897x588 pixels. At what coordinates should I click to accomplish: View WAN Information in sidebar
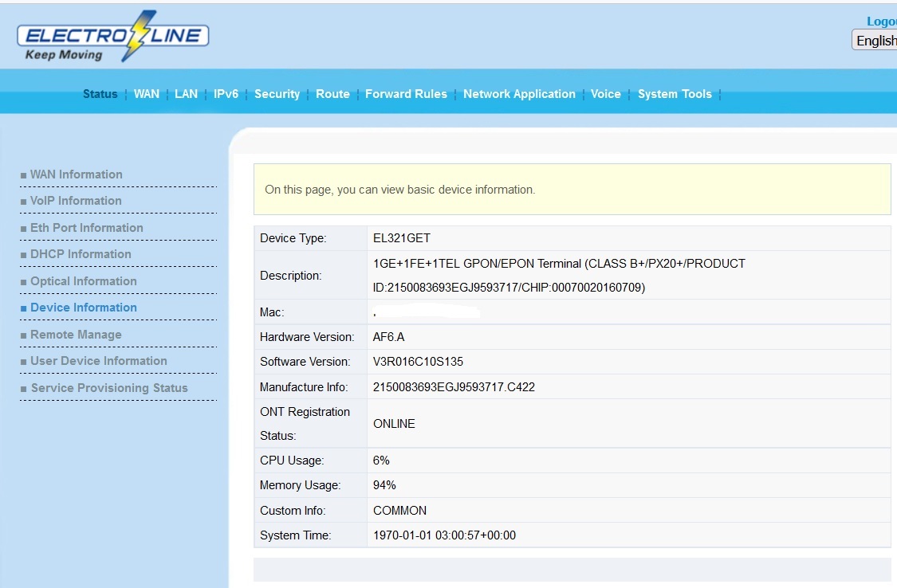click(77, 174)
